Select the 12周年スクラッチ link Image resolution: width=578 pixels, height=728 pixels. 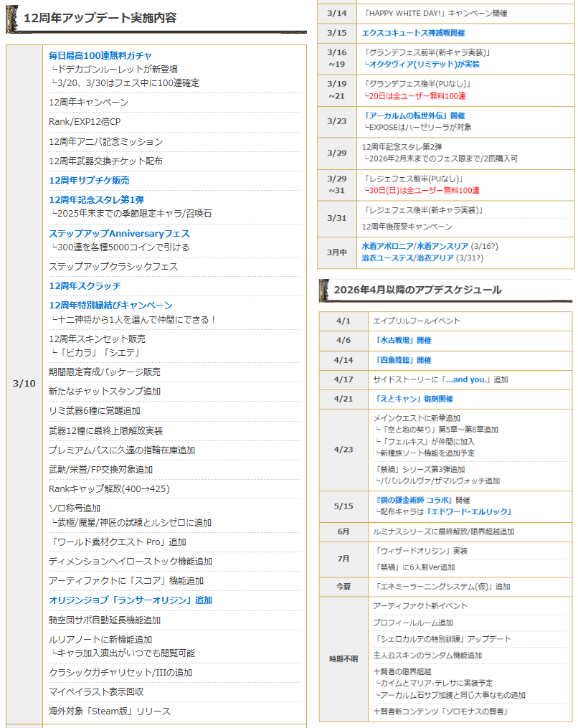click(x=85, y=285)
